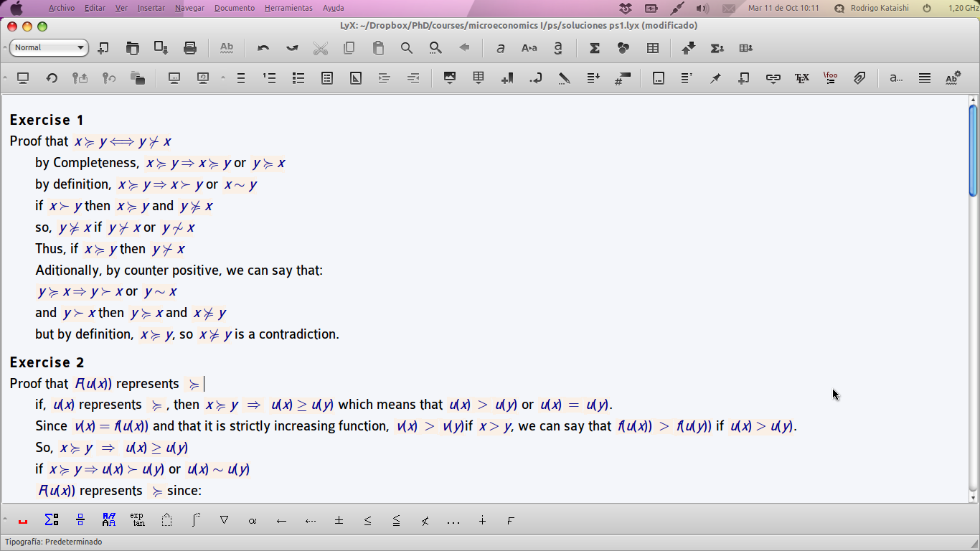This screenshot has width=980, height=551.
Task: Include file paperclip icon
Action: click(859, 78)
